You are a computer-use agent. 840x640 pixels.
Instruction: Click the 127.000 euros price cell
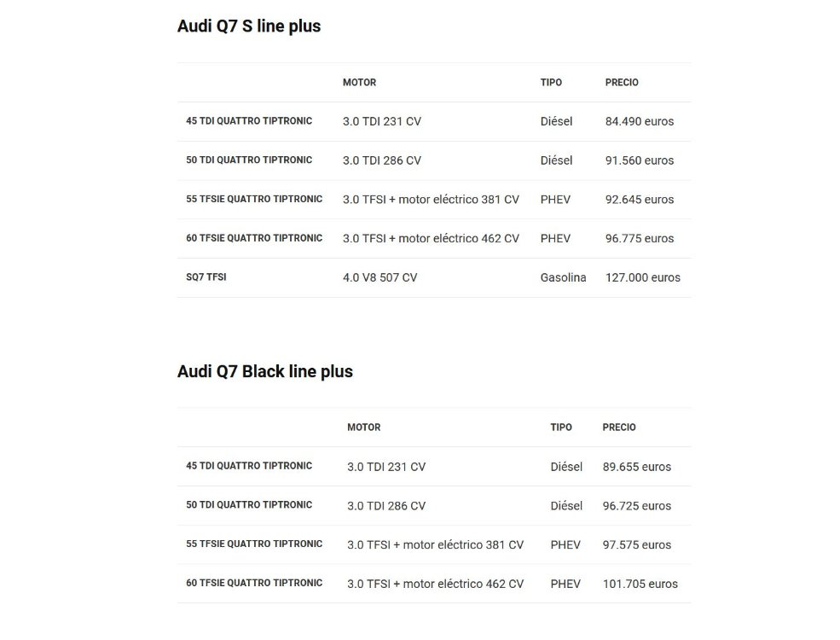[x=643, y=277]
